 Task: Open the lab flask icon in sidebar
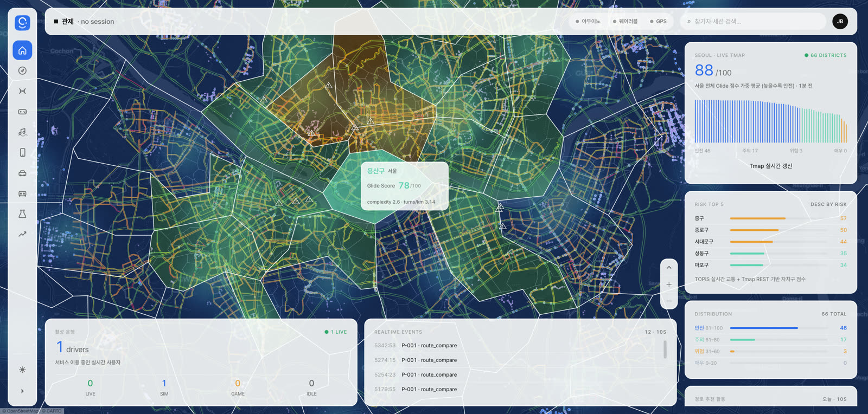[x=22, y=214]
